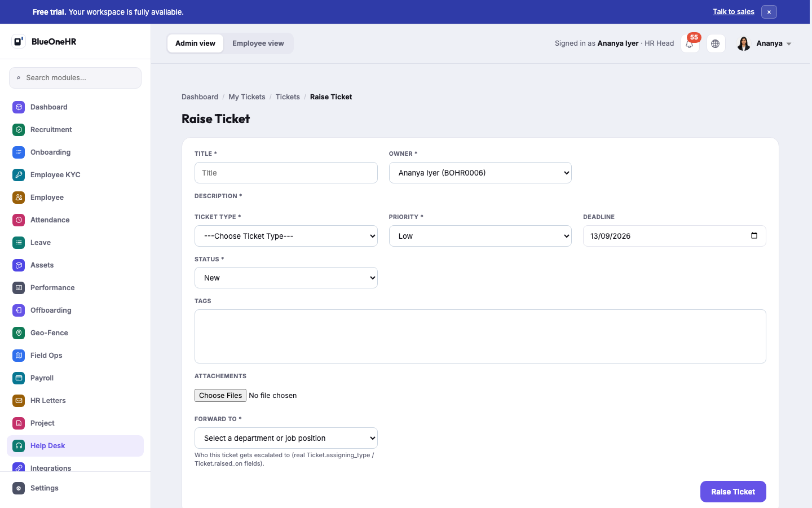This screenshot has height=508, width=812.
Task: Click the Geo-Fence pin icon
Action: 19,332
